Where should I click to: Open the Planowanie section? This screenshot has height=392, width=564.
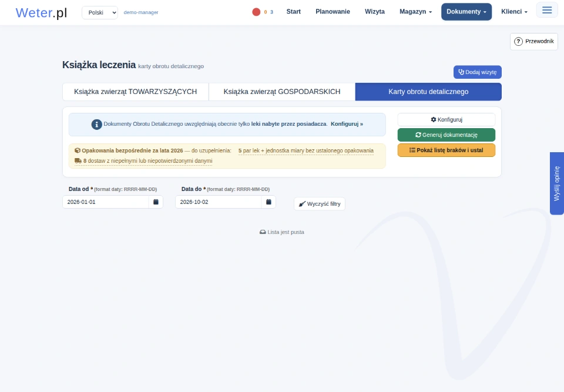(333, 12)
